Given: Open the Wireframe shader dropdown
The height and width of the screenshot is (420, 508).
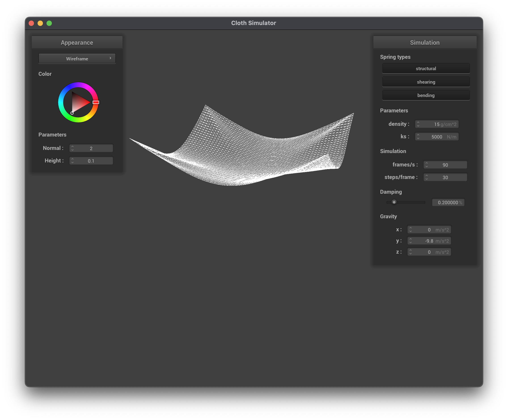Looking at the screenshot, I should tap(77, 59).
